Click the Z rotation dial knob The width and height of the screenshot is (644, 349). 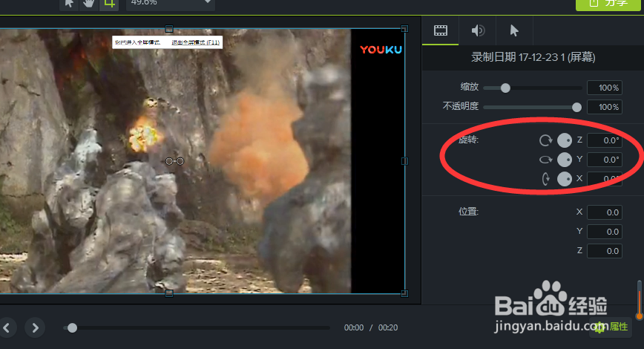click(x=565, y=140)
